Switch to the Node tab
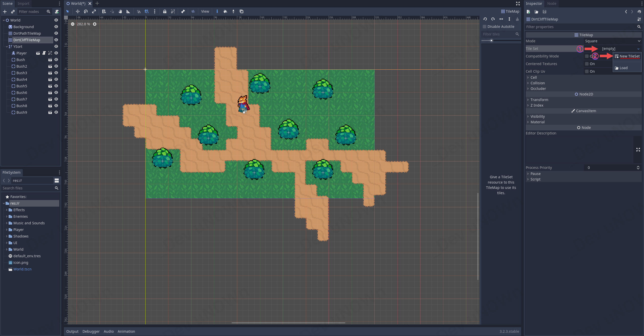The width and height of the screenshot is (644, 336). 552,4
